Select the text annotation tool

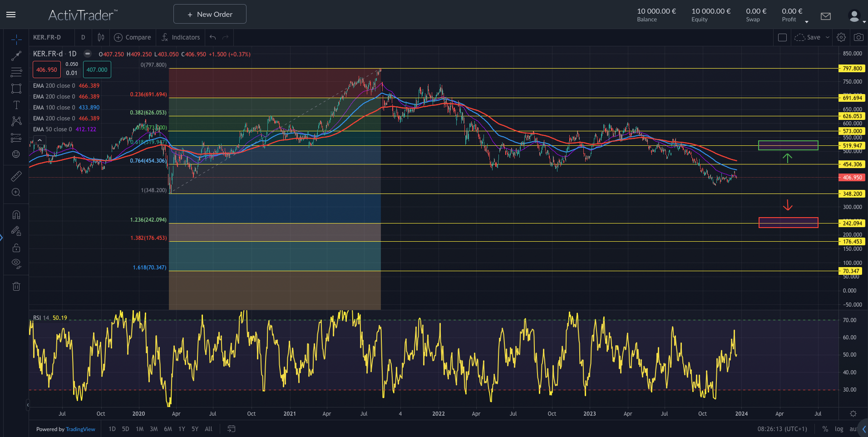coord(16,105)
